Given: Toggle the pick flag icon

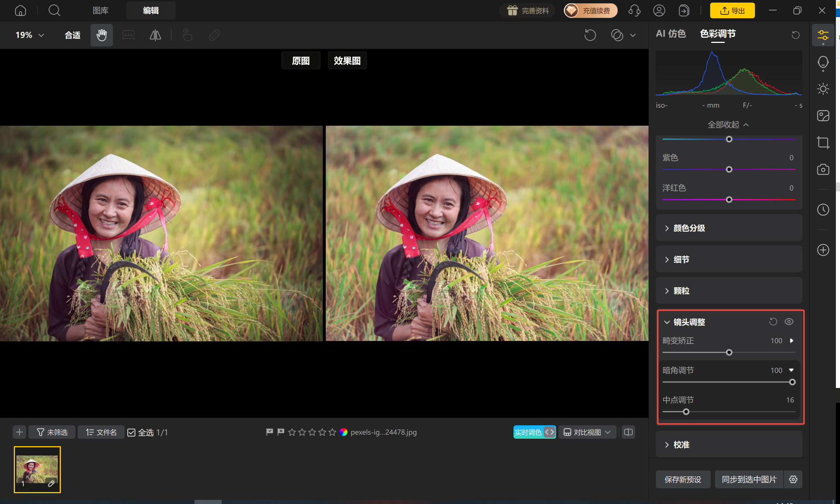Looking at the screenshot, I should (269, 432).
